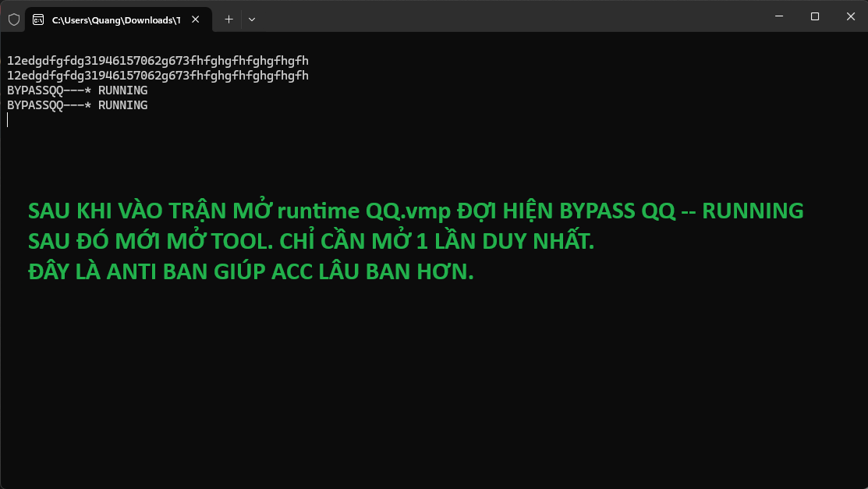Select the C:\Users\Quang\Downloads tab

pyautogui.click(x=119, y=20)
